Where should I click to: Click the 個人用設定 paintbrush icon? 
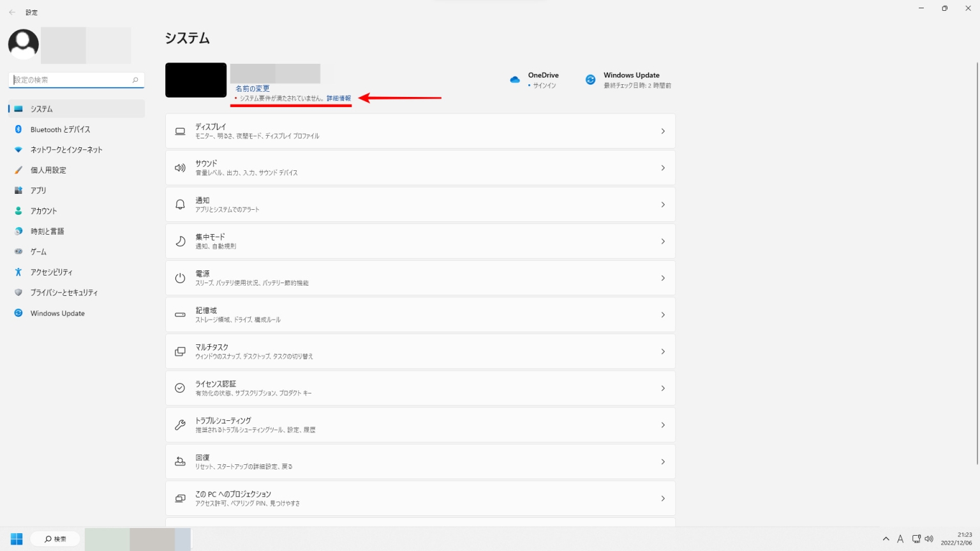(x=19, y=170)
